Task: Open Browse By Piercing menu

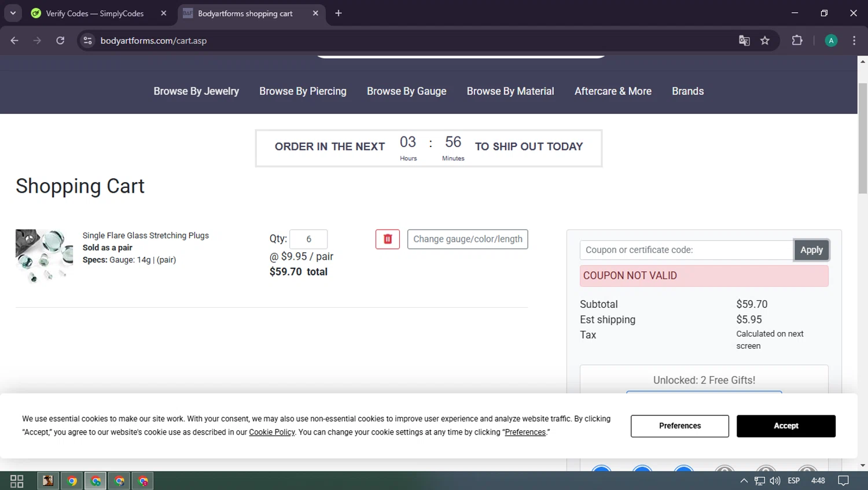Action: click(303, 91)
